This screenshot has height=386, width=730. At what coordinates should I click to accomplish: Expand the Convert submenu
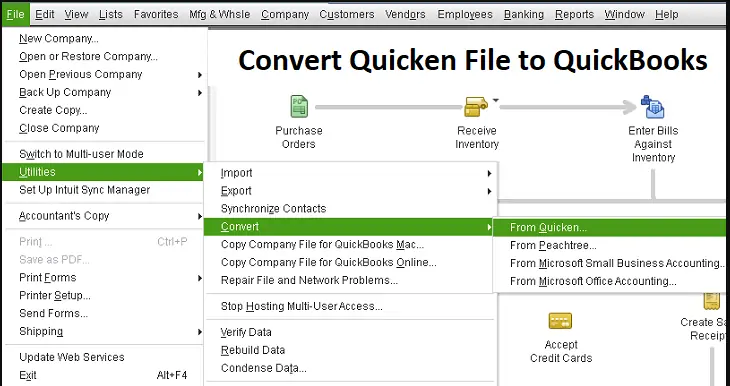(x=349, y=227)
